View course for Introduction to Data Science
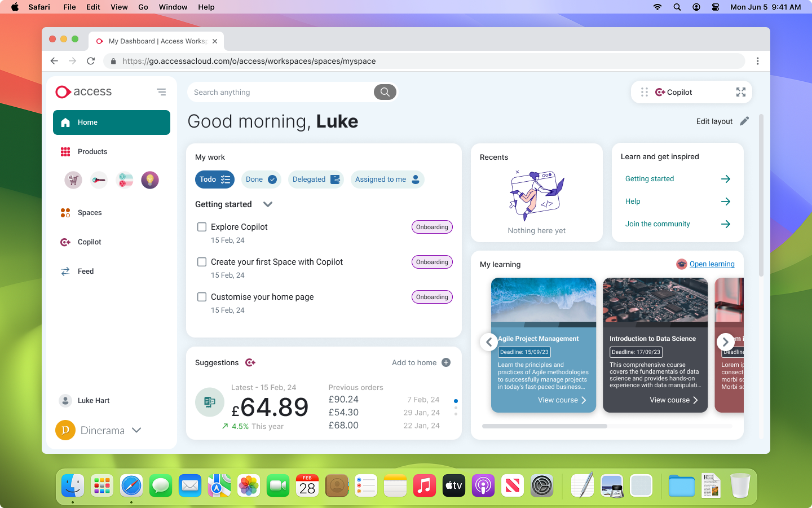Image resolution: width=812 pixels, height=508 pixels. (x=673, y=400)
